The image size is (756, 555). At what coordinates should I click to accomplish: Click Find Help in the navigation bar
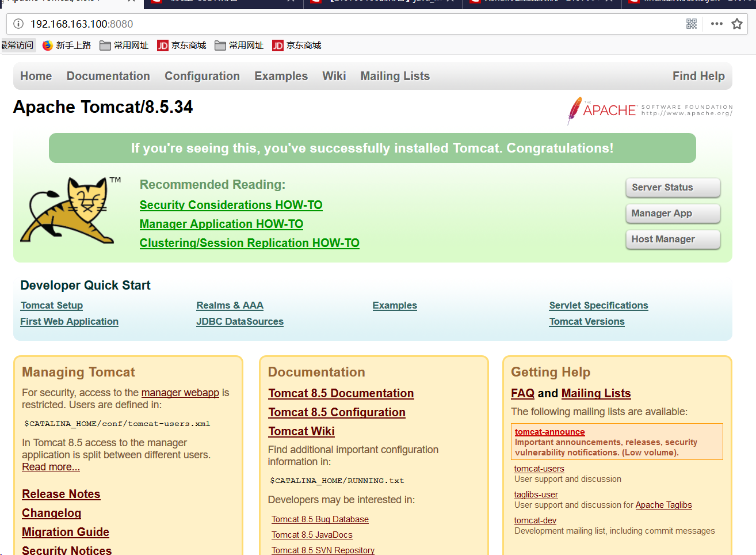click(698, 76)
